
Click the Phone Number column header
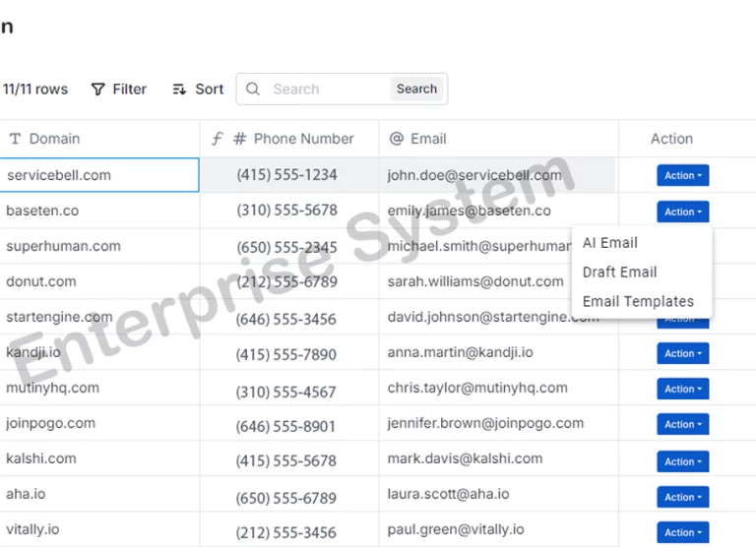tap(289, 139)
